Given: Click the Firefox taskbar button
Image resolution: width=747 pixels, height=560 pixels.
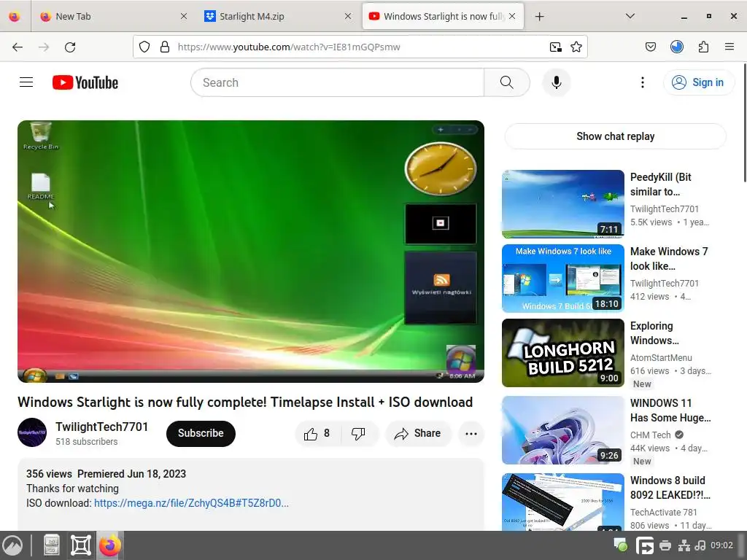Looking at the screenshot, I should (x=110, y=545).
